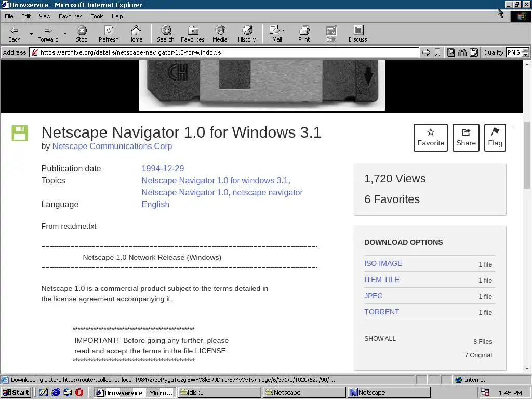
Task: Click the Show Desktop quick launch icon
Action: (44, 393)
